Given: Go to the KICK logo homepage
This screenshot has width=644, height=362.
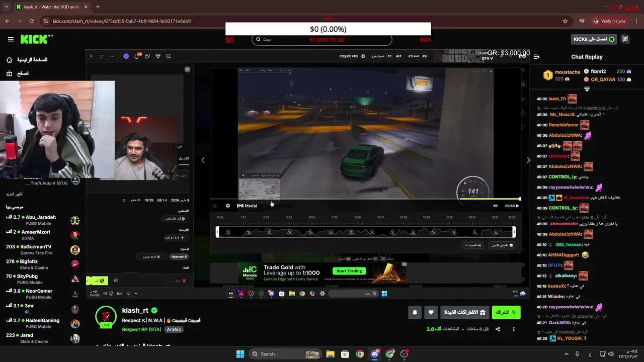Looking at the screenshot, I should [x=37, y=39].
